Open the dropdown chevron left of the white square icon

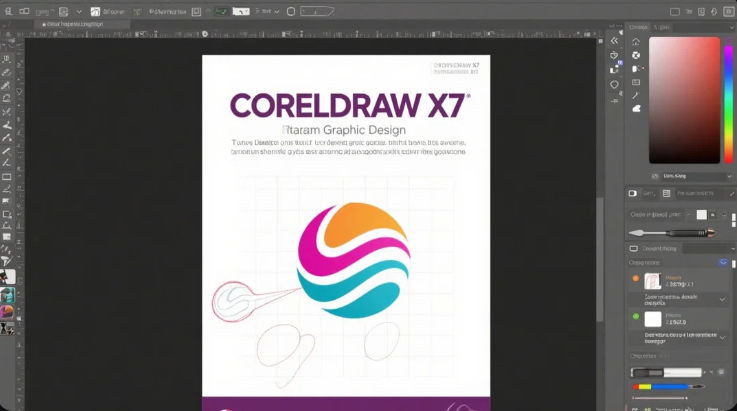(79, 11)
